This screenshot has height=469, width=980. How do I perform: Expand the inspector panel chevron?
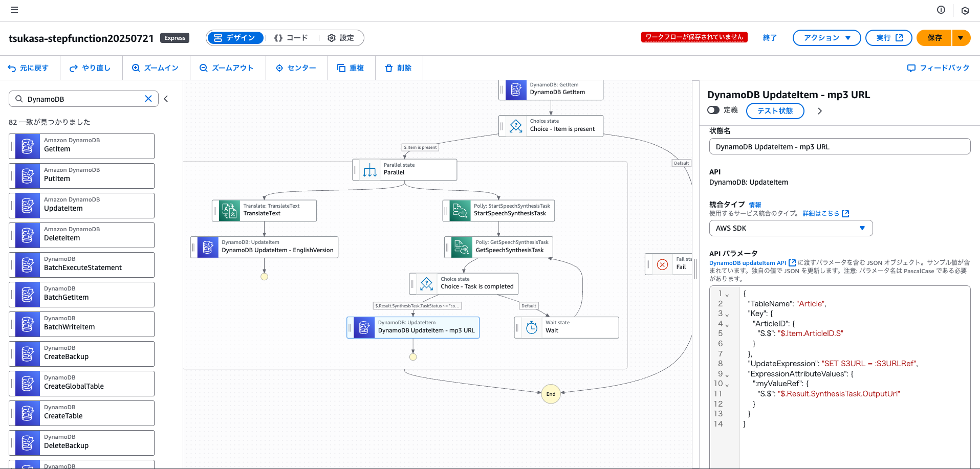(820, 111)
